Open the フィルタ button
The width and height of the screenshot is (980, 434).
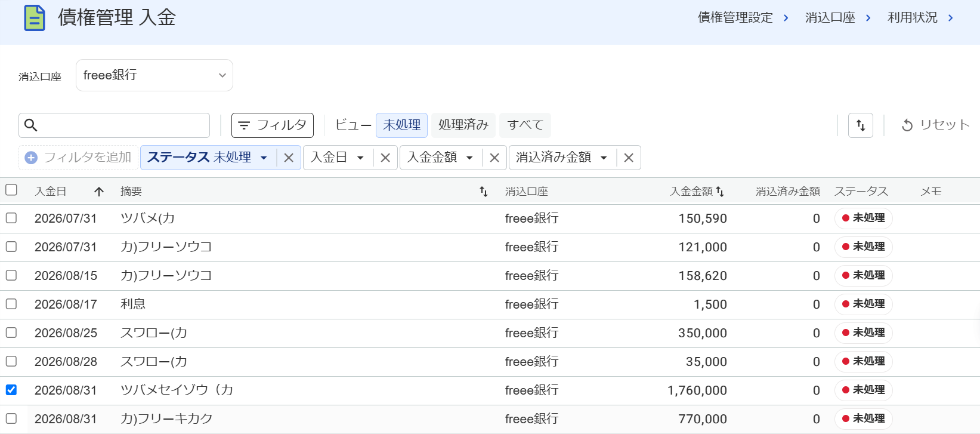coord(273,125)
